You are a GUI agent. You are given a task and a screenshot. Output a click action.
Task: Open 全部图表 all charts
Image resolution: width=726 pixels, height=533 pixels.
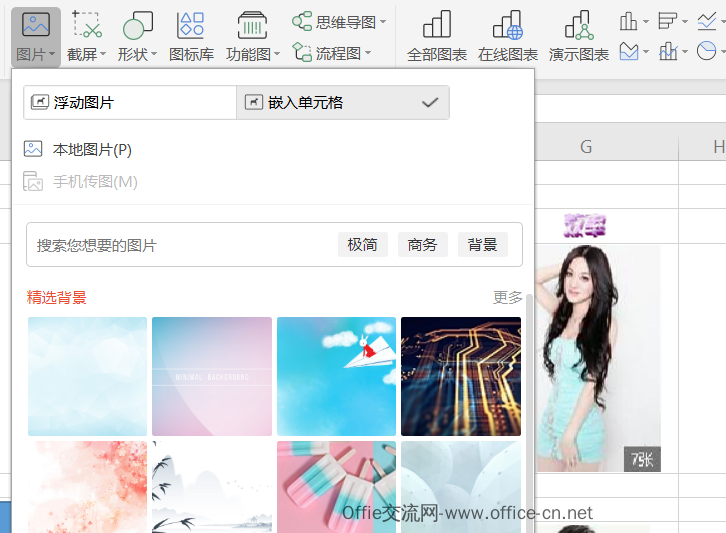pos(437,36)
